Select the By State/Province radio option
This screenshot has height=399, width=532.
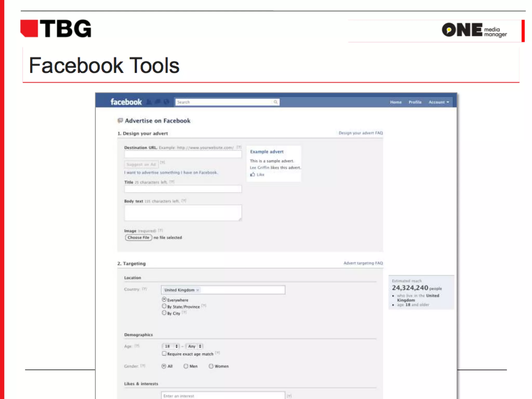click(164, 306)
